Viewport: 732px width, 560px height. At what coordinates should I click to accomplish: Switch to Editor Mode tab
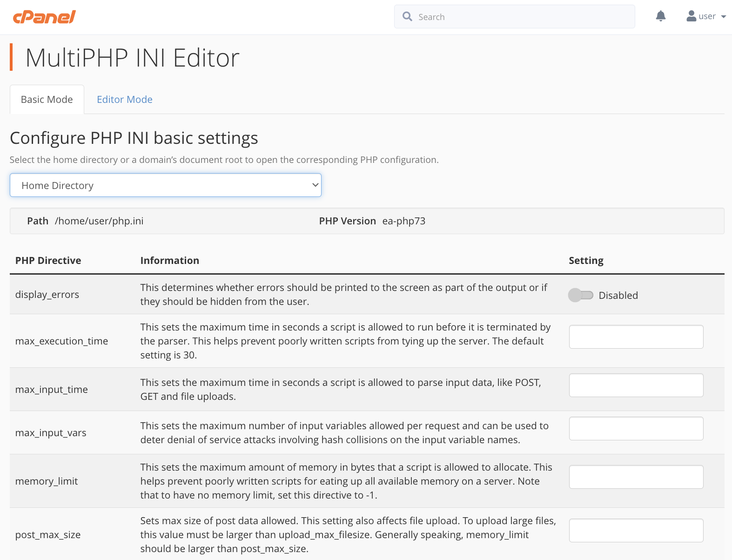[124, 100]
